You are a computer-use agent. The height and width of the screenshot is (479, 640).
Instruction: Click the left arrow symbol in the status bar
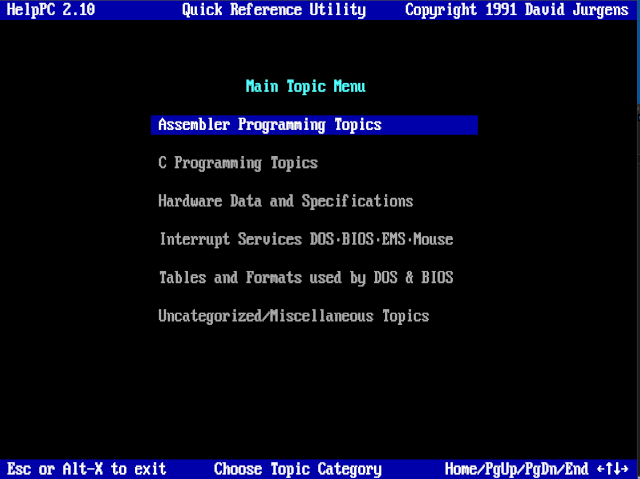click(602, 469)
